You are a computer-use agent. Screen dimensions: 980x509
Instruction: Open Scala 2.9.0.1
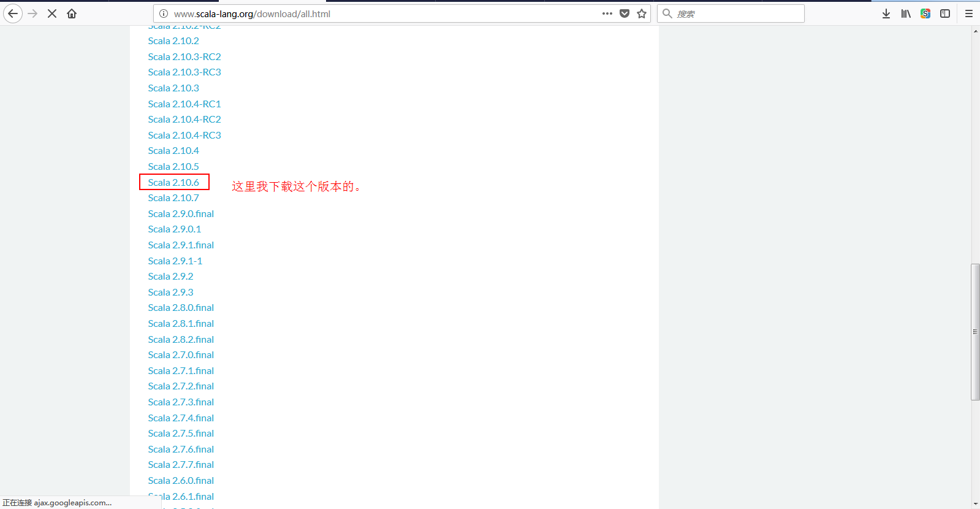tap(175, 229)
